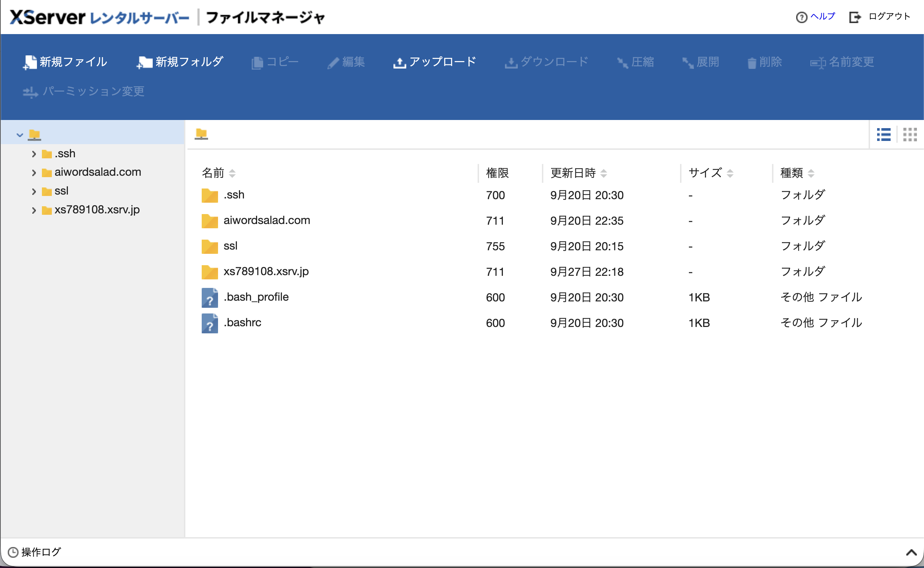Click 1KB size of .bash_profile
The image size is (924, 568).
699,297
